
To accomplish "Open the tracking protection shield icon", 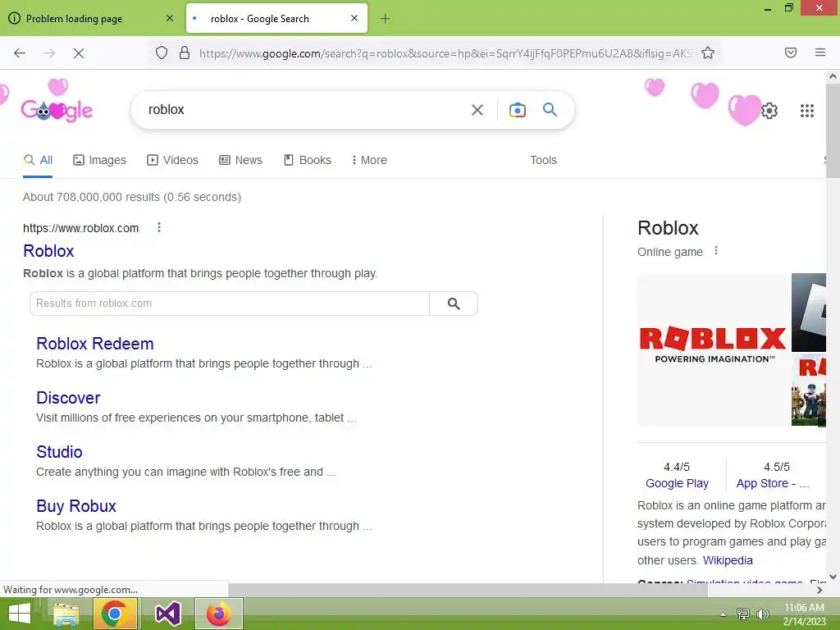I will (x=162, y=52).
